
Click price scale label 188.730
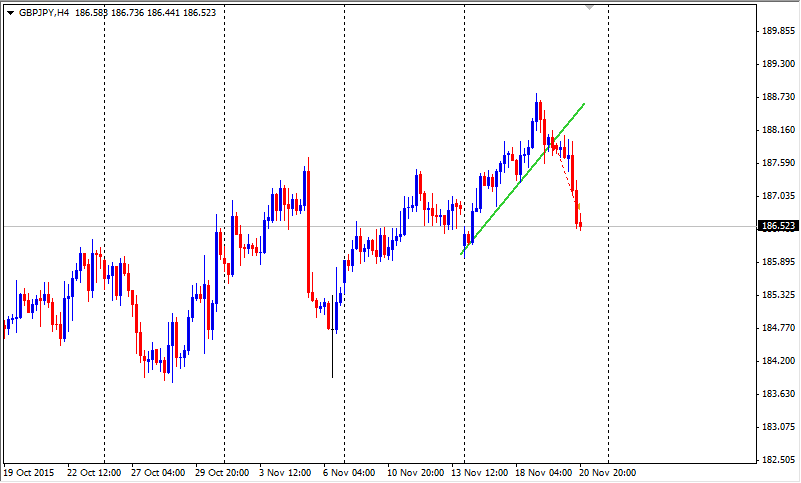pos(779,97)
